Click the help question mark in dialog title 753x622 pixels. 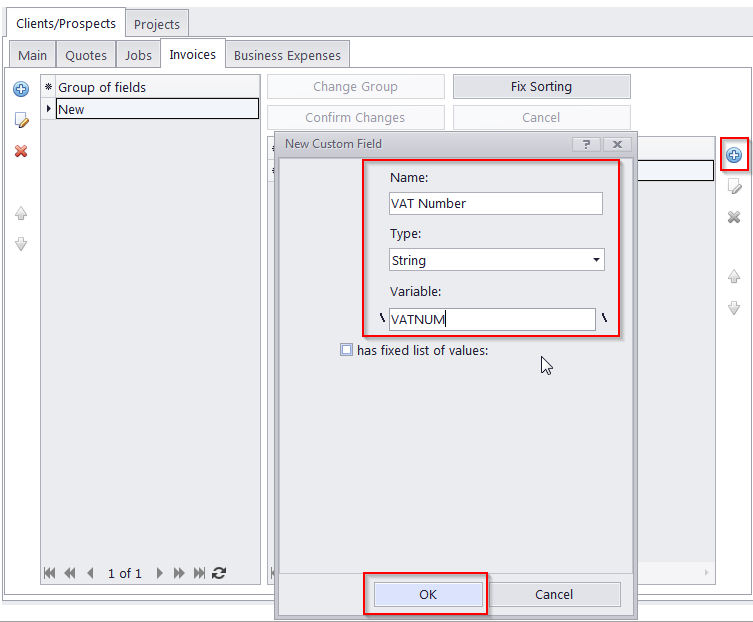[x=586, y=144]
